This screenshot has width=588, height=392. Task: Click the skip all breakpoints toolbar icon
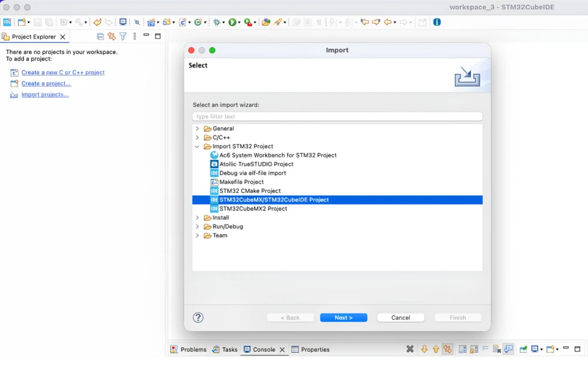(x=137, y=22)
